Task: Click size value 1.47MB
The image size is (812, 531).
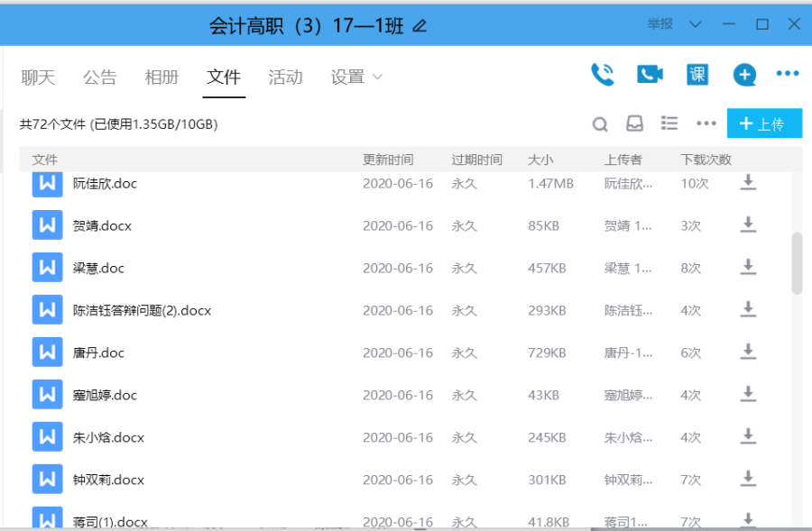Action: (550, 183)
